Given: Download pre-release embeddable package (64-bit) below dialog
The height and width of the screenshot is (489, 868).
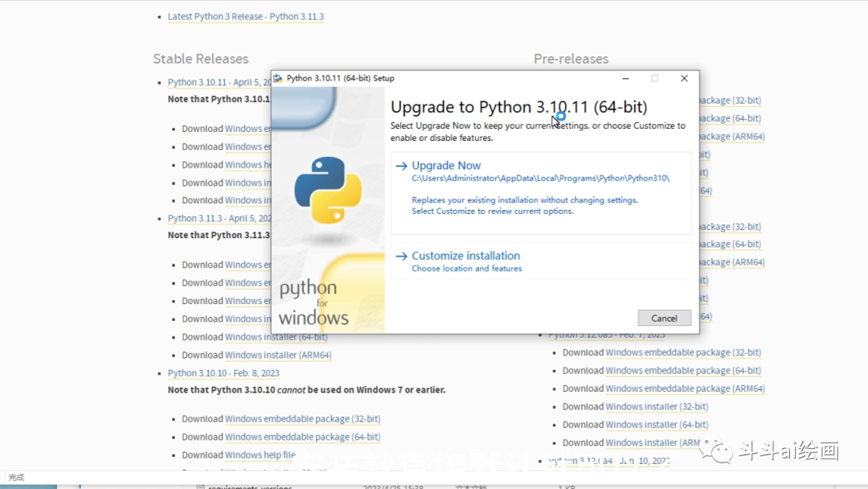Looking at the screenshot, I should (x=683, y=371).
